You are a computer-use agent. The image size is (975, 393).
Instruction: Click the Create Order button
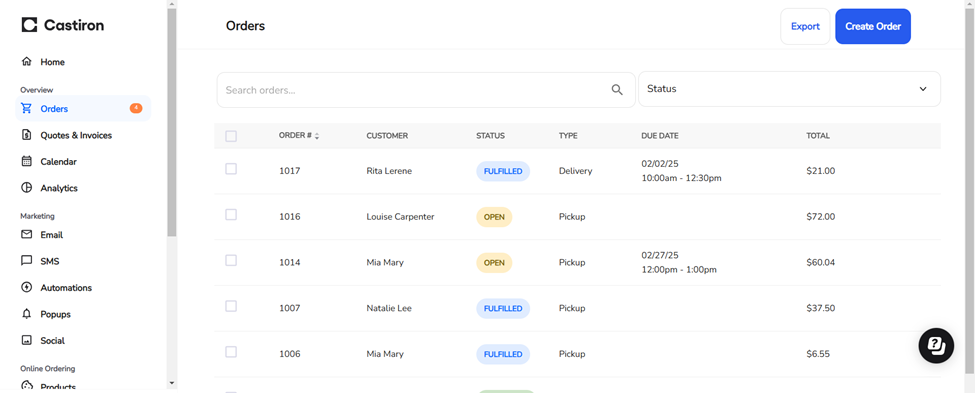873,26
